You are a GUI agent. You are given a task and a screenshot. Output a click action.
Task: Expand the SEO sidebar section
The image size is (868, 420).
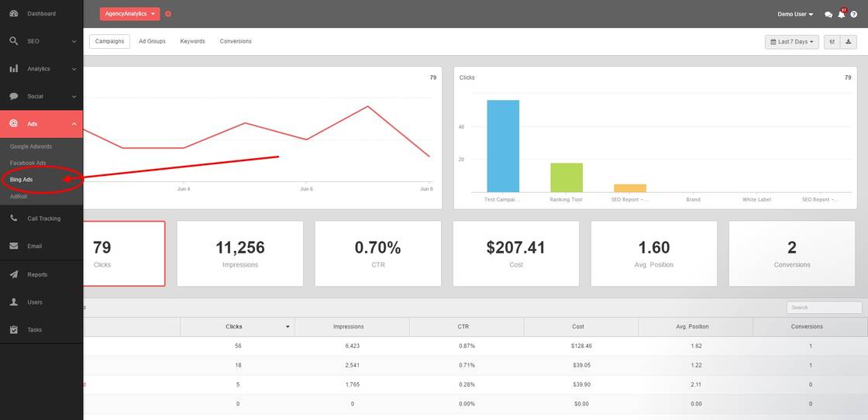[40, 41]
